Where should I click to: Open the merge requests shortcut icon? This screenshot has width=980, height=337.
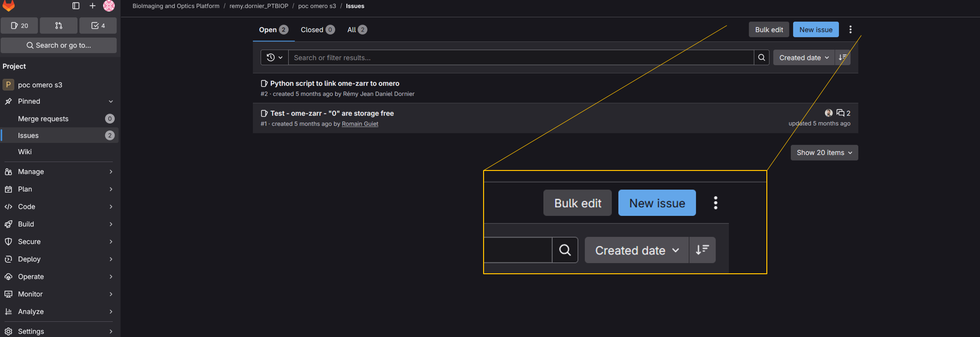(x=59, y=26)
